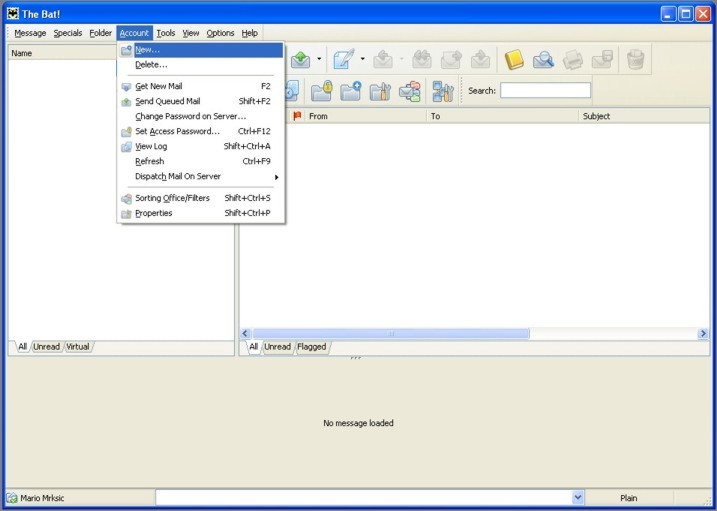
Task: Select View Log menu entry
Action: (x=201, y=146)
